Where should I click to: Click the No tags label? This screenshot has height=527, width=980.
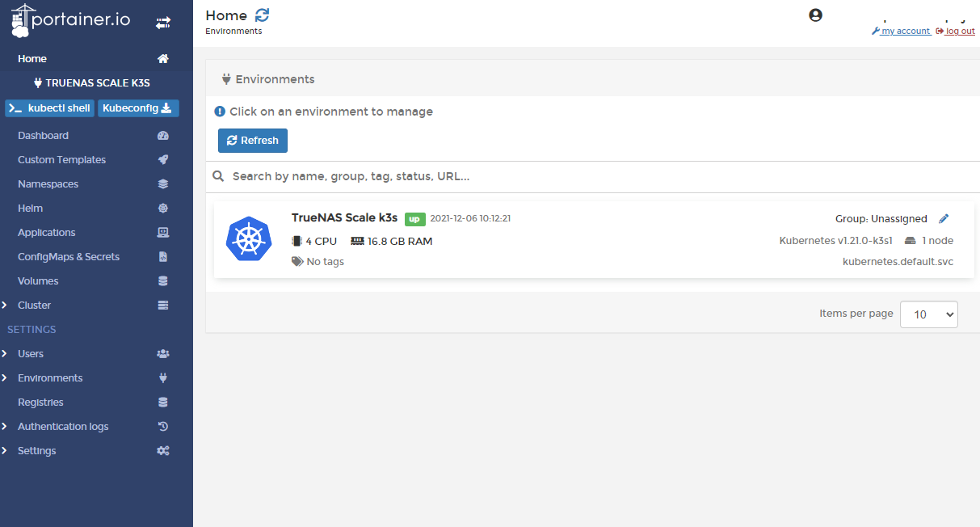point(318,262)
